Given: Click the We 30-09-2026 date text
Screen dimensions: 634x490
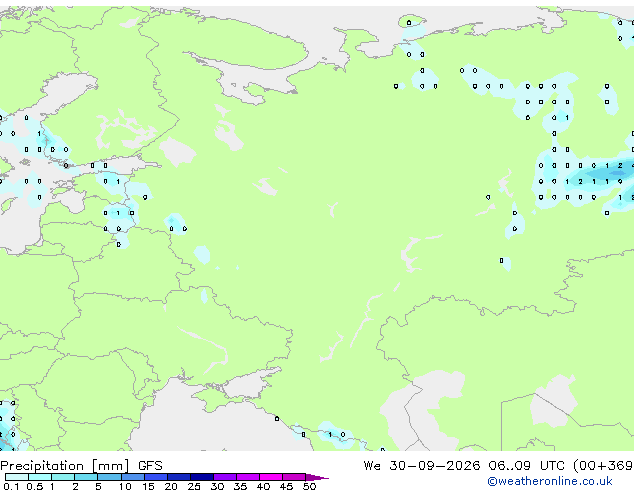Looking at the screenshot, I should coord(422,466).
